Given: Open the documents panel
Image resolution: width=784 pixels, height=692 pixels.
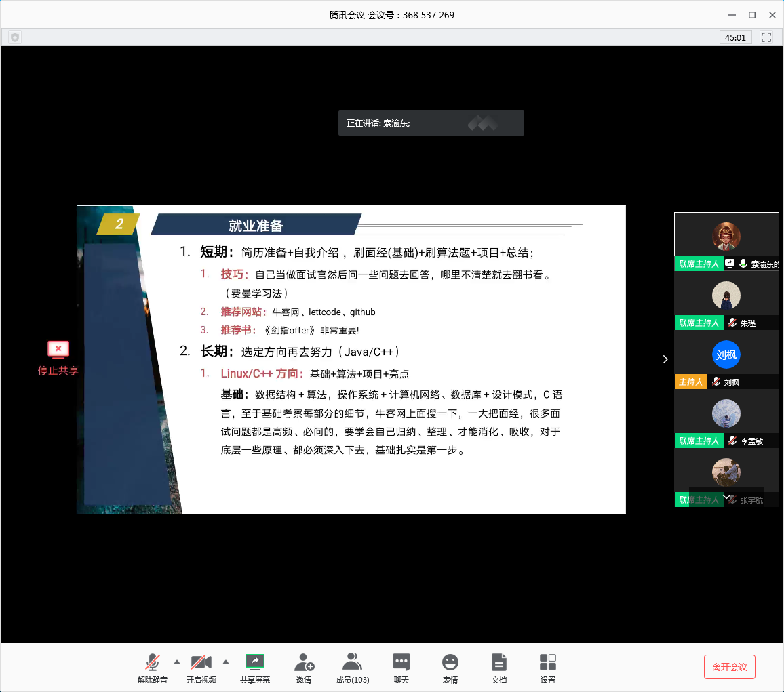Looking at the screenshot, I should [x=499, y=663].
